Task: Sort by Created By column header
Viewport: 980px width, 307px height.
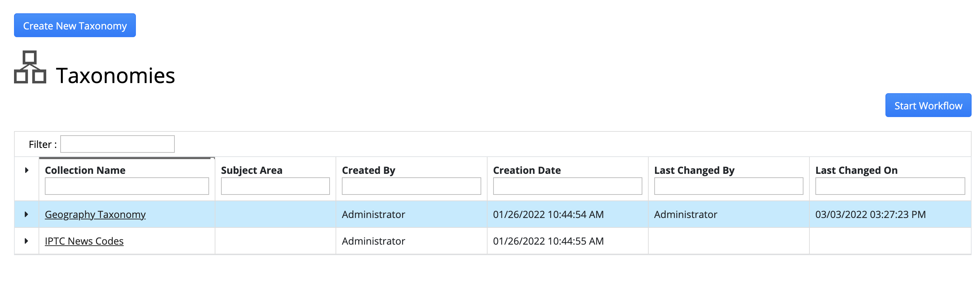Action: pos(369,170)
